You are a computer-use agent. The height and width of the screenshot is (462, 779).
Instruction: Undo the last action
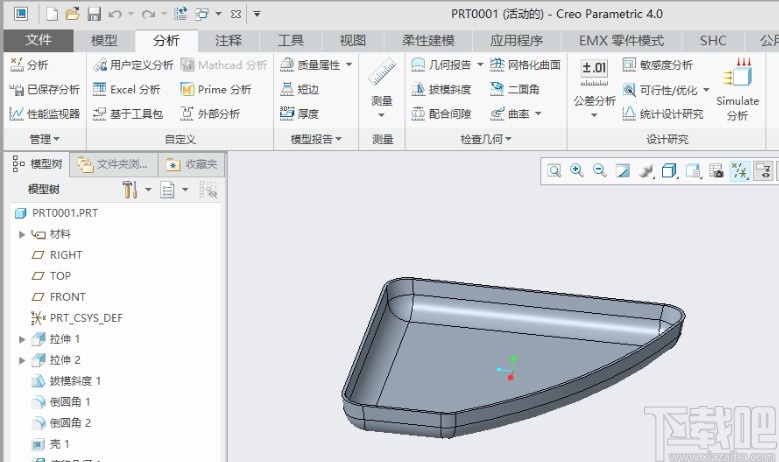click(x=115, y=14)
